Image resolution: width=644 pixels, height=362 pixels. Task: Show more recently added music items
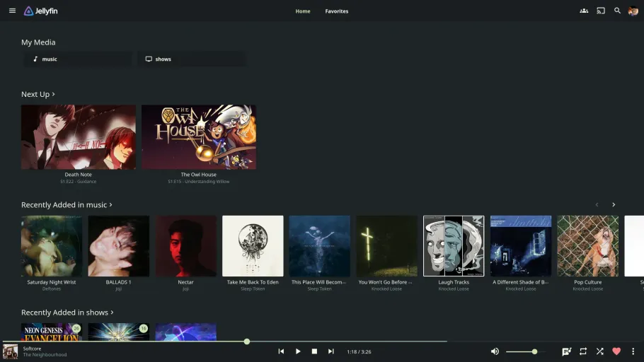pyautogui.click(x=614, y=205)
